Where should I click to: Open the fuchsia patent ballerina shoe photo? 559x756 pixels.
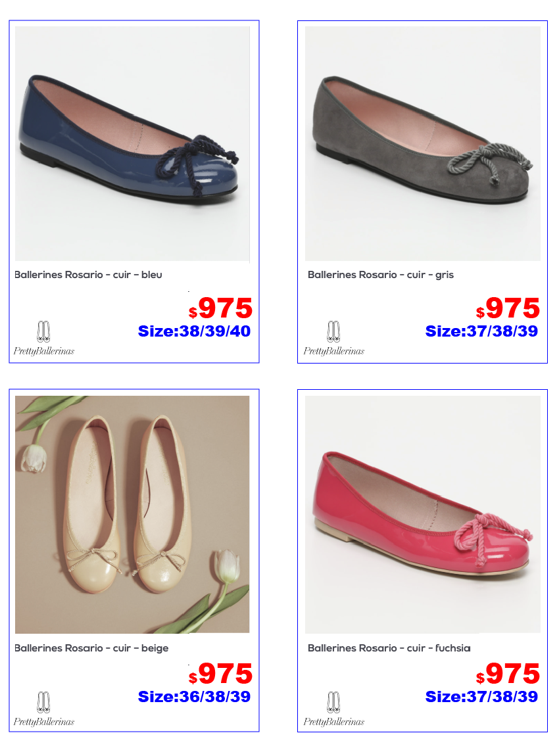tap(422, 515)
